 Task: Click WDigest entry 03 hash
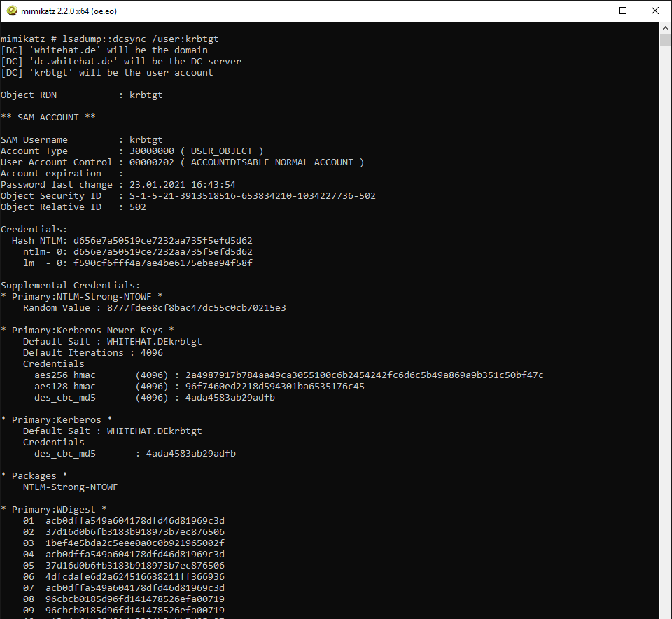pyautogui.click(x=135, y=543)
